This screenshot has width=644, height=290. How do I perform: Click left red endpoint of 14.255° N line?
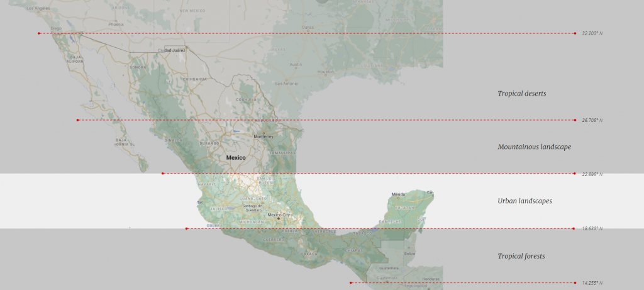point(350,282)
